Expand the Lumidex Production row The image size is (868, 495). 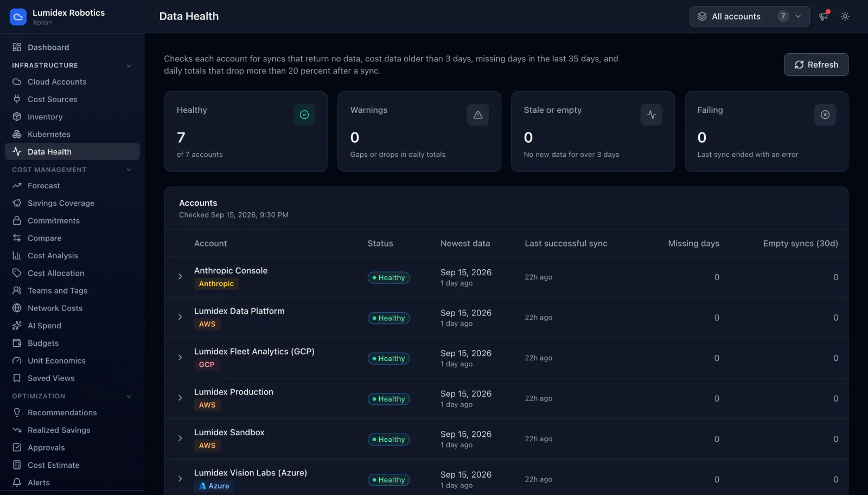tap(180, 398)
